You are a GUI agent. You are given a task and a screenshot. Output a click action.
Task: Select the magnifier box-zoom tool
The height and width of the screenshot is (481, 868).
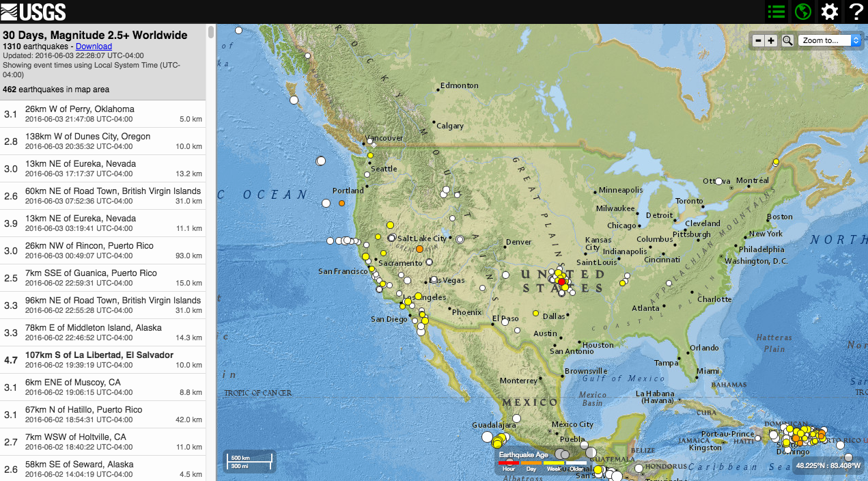tap(787, 40)
